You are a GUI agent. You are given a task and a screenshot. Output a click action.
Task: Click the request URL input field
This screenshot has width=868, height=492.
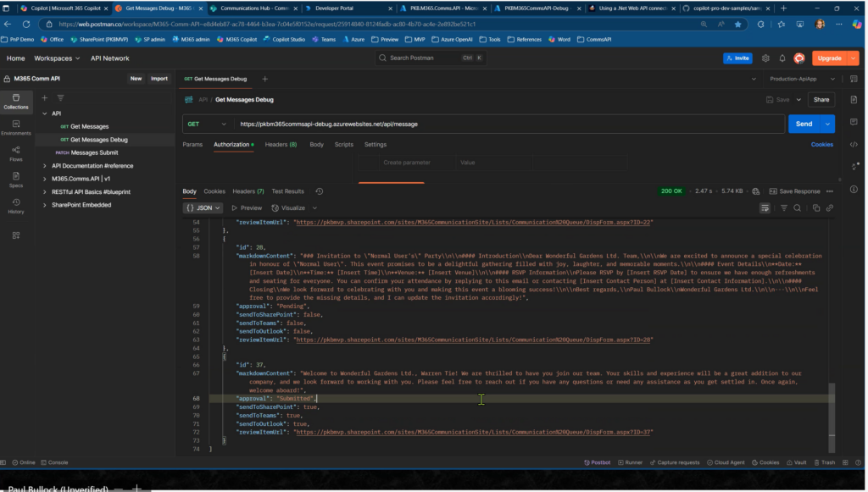pos(509,124)
